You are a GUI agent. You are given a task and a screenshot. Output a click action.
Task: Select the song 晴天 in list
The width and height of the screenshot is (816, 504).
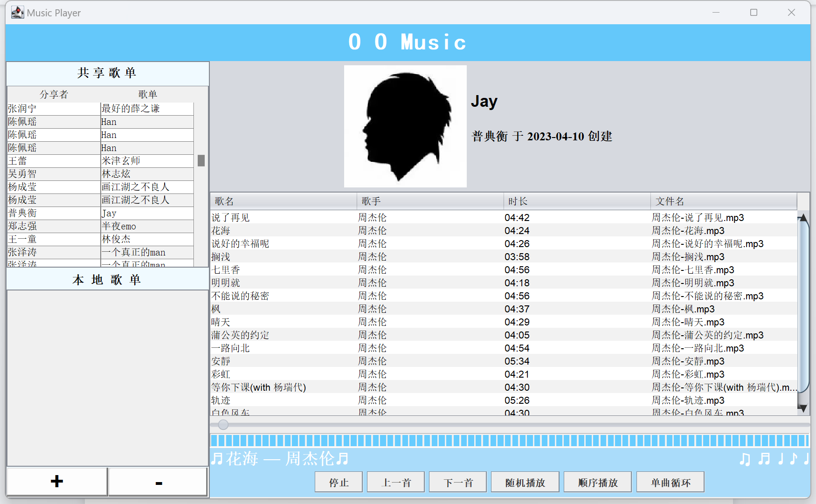[221, 322]
